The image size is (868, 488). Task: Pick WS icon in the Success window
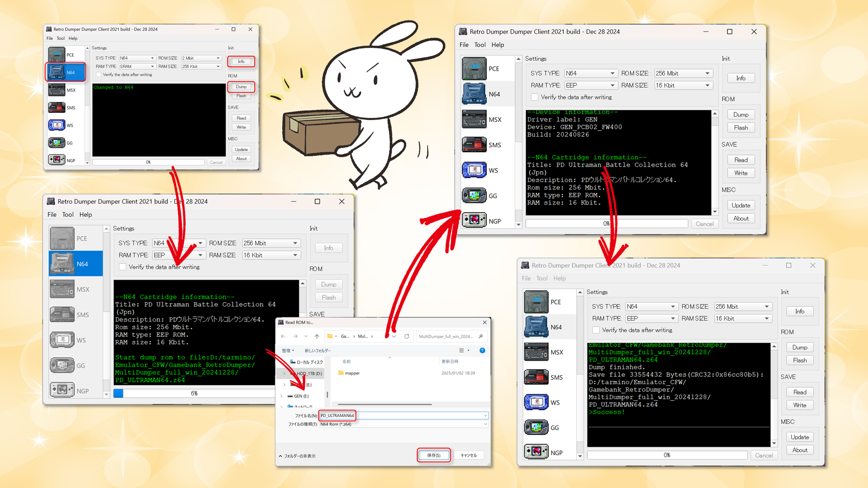tap(536, 402)
